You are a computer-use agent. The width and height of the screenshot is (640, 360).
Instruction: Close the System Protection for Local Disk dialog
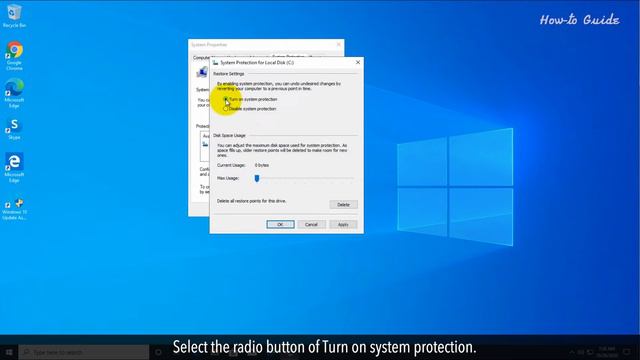(358, 62)
